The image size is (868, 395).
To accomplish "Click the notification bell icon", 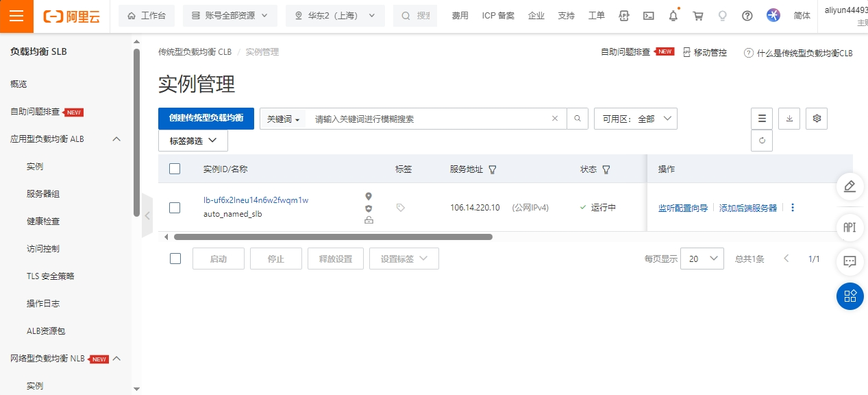I will pos(673,16).
